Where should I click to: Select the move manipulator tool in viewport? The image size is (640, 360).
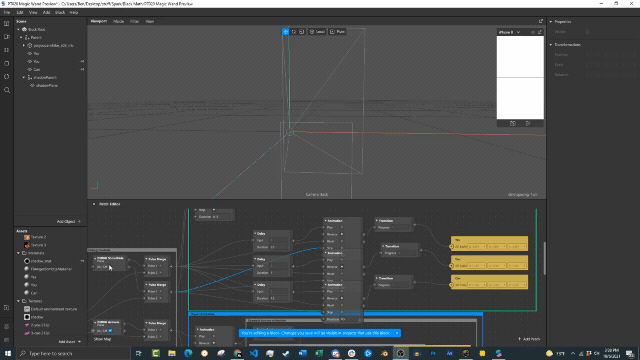click(x=286, y=32)
